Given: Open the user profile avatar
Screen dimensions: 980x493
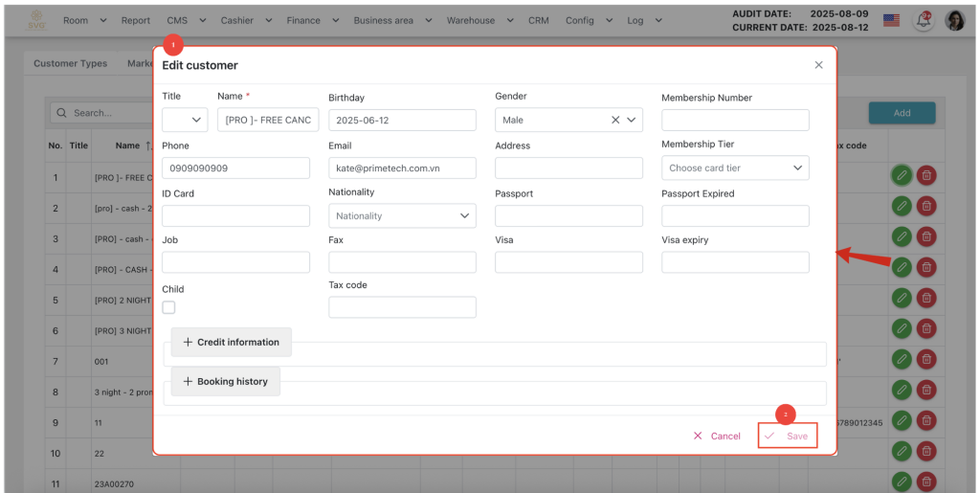Looking at the screenshot, I should [955, 20].
